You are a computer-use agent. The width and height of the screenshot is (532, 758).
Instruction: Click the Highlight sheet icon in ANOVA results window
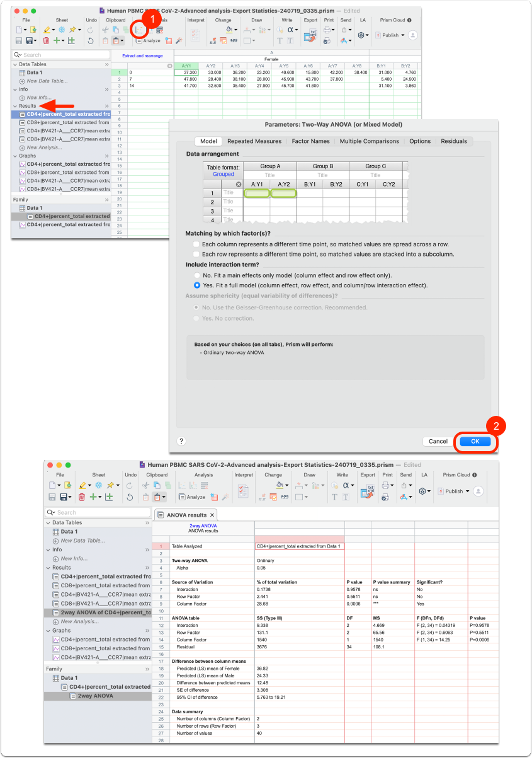click(82, 485)
